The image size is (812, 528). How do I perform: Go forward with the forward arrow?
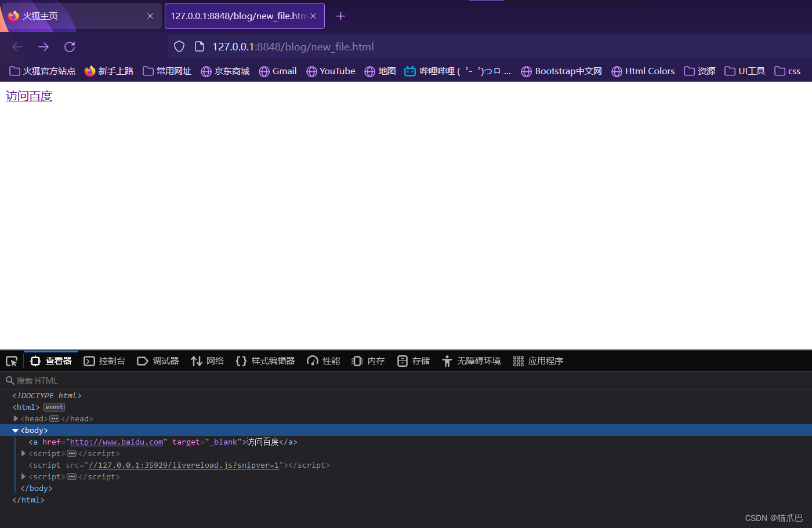43,47
